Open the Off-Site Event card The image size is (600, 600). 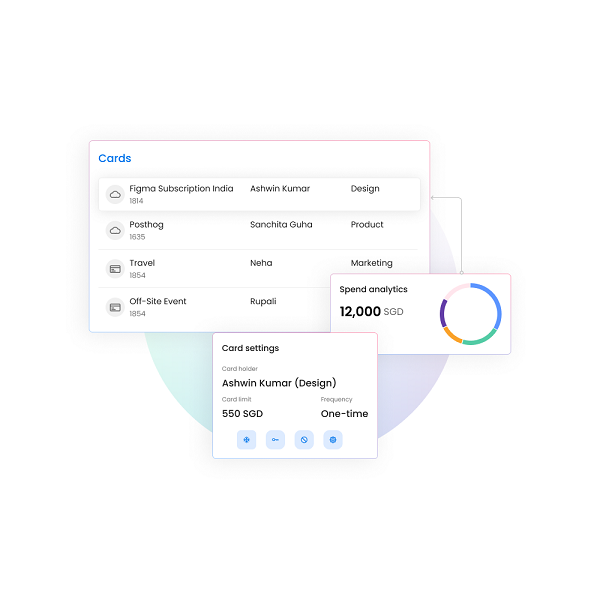[158, 301]
